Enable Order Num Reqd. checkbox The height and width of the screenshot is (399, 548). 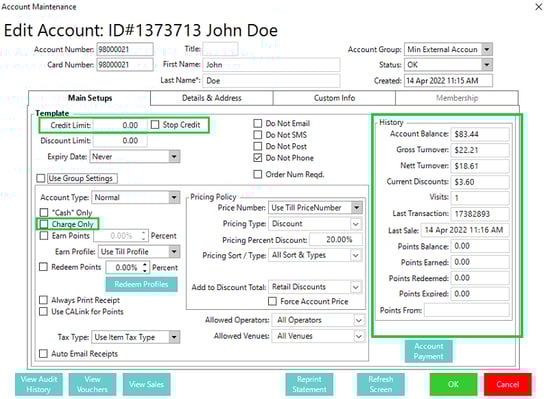(258, 174)
